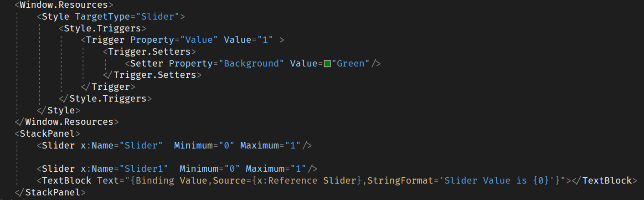Click the closing Trigger.Setters tag
The height and width of the screenshot is (200, 644).
pyautogui.click(x=152, y=75)
